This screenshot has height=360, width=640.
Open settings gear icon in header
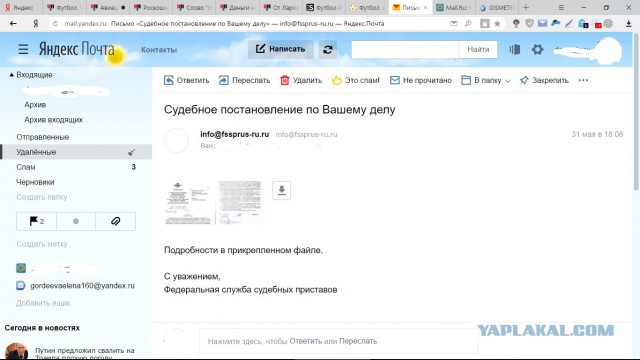point(537,49)
